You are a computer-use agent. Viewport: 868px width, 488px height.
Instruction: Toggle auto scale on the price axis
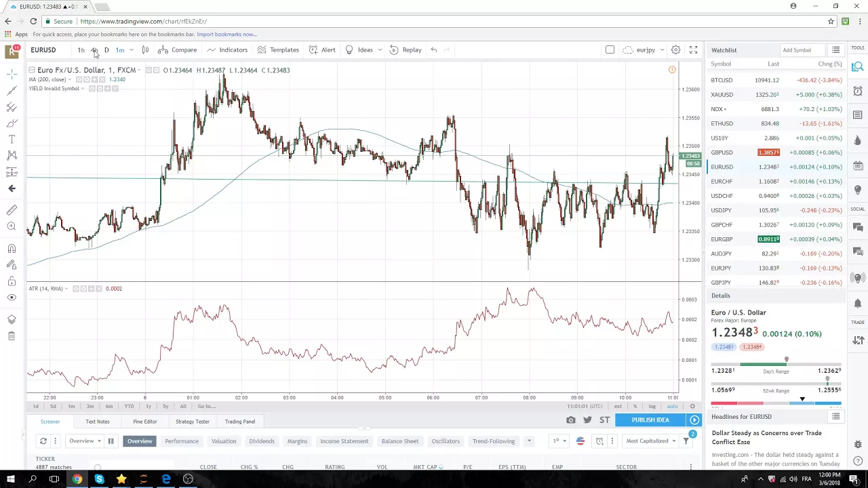pos(672,406)
